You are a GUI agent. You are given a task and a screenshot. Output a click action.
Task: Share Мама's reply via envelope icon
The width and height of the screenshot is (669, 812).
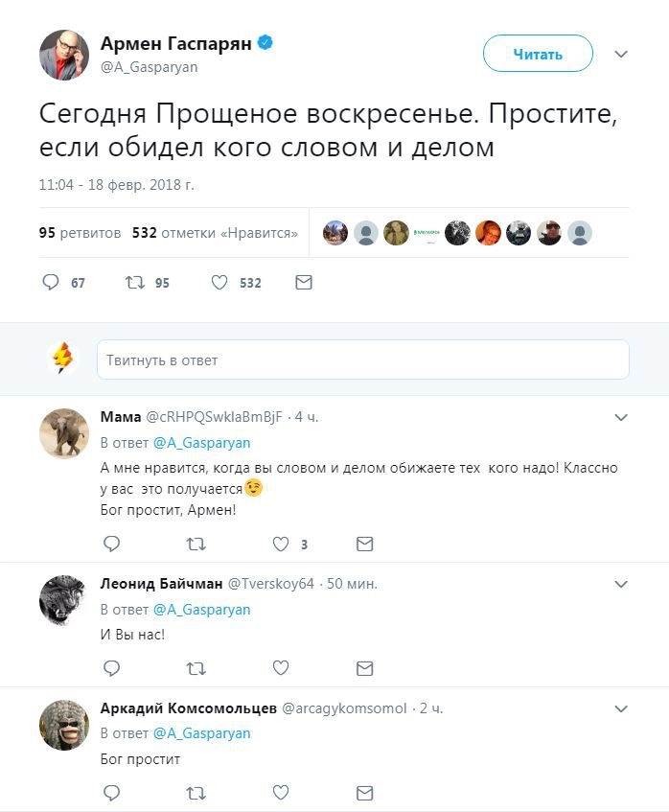(x=364, y=544)
